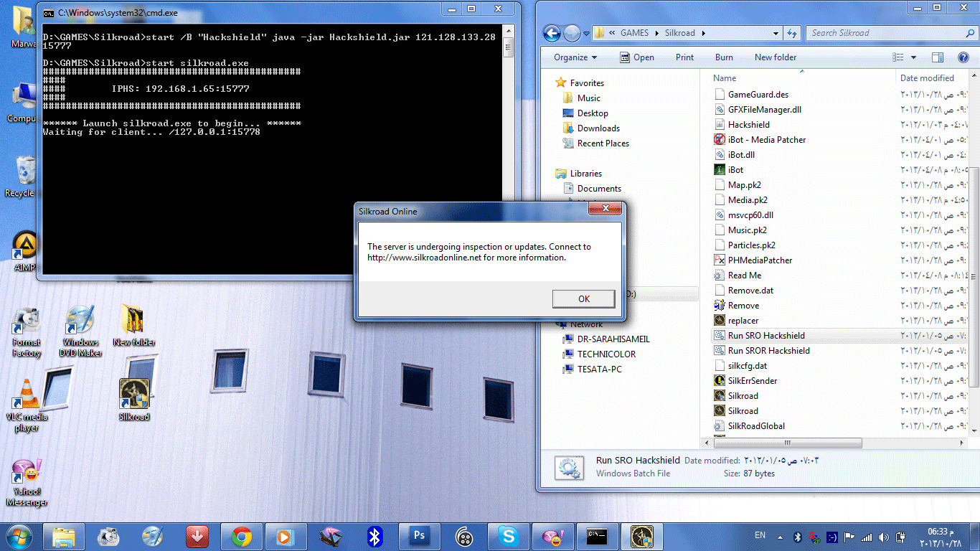This screenshot has width=980, height=551.
Task: Open Libraries in the navigation pane
Action: point(578,173)
